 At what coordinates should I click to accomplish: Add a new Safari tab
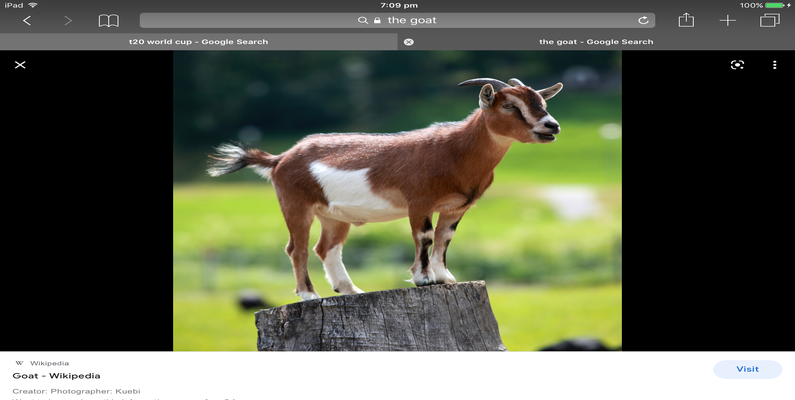pos(728,20)
